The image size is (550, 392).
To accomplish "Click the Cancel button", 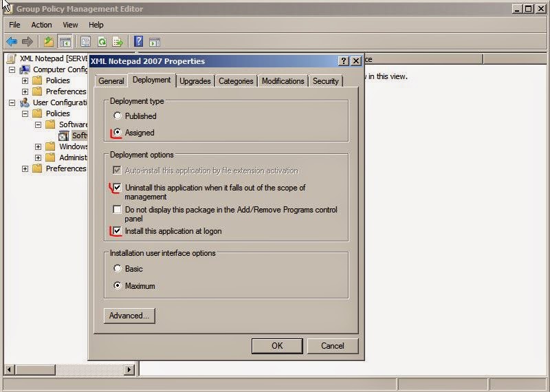I will click(x=333, y=346).
